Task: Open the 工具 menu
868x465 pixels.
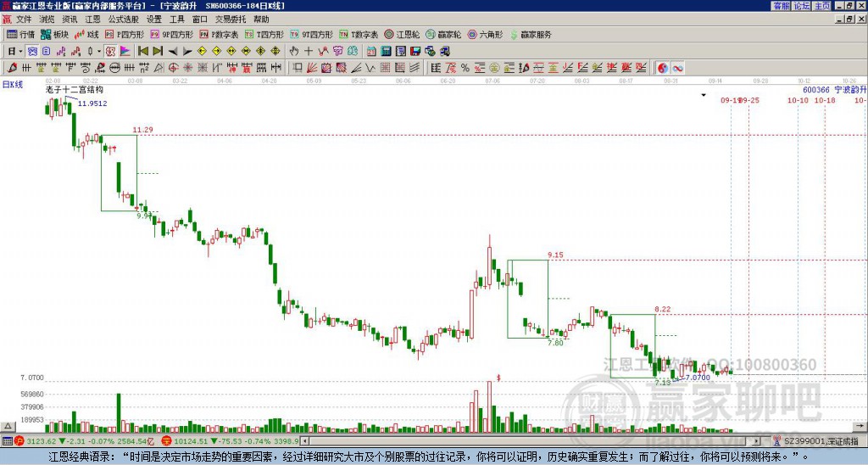Action: click(177, 19)
